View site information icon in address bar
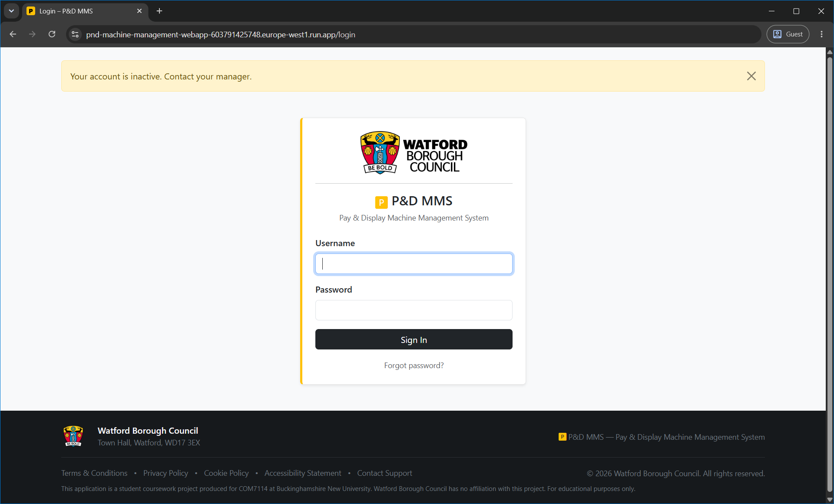Screen dimensions: 834x504 tap(75, 34)
